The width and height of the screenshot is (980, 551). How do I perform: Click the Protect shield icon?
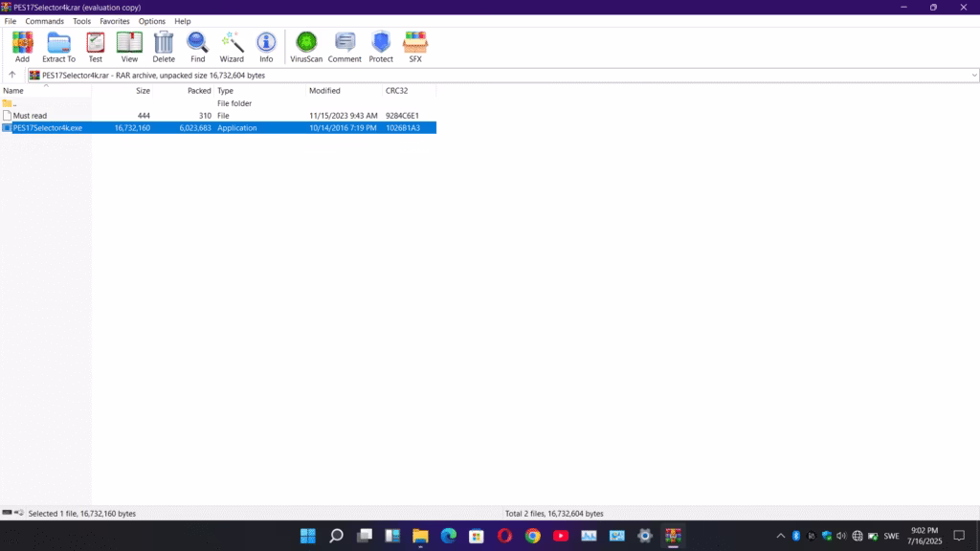381,47
